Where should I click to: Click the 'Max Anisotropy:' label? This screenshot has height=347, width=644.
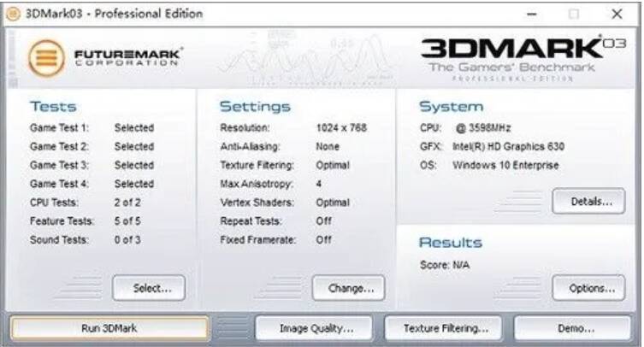257,184
